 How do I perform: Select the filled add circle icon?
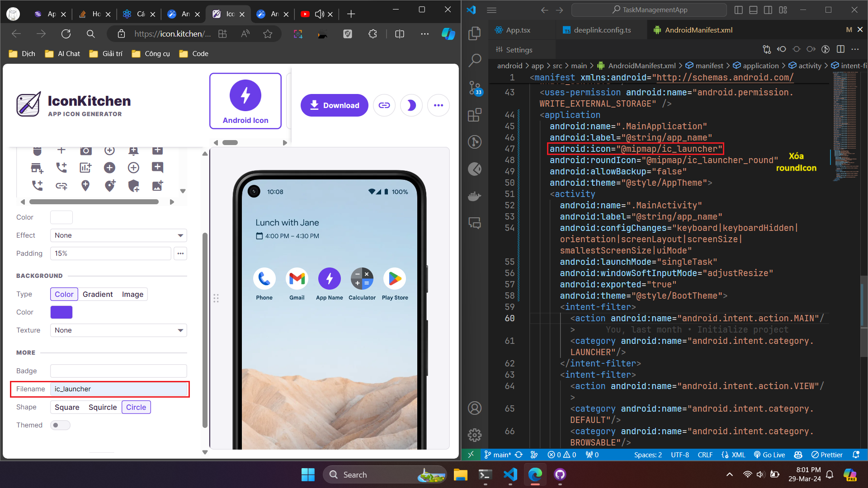click(109, 168)
